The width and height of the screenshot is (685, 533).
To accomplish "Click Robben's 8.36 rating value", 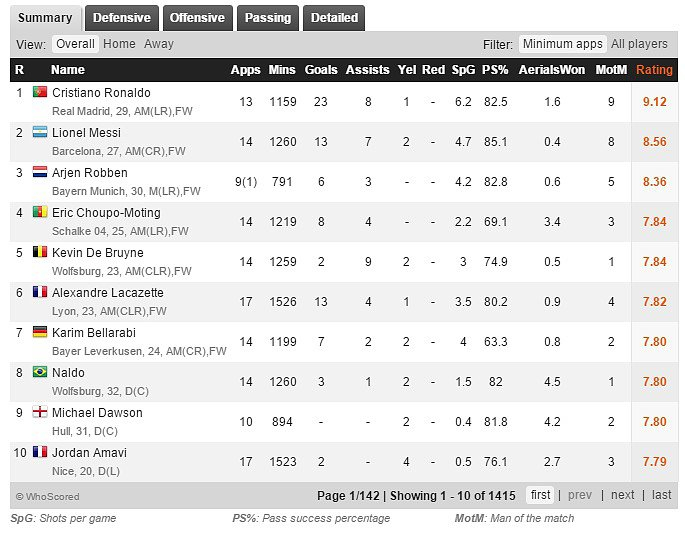I will 654,182.
